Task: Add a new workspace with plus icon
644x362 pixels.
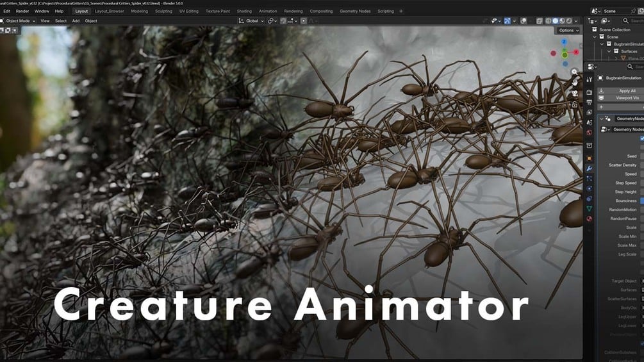Action: point(401,11)
